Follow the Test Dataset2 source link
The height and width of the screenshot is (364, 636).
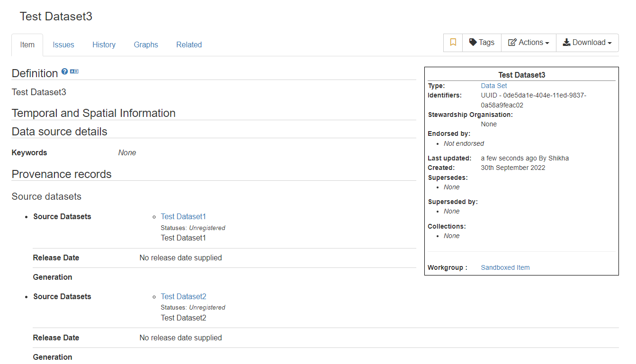click(183, 296)
